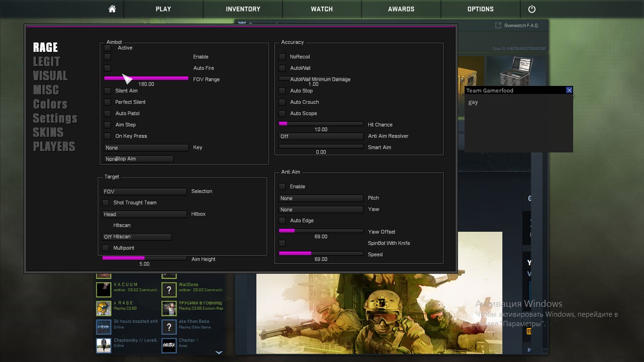The height and width of the screenshot is (362, 644).
Task: Close the Team Gamerfood window
Action: [569, 90]
